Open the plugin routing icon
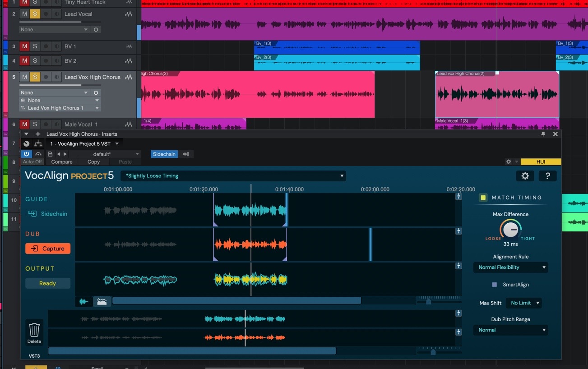Image resolution: width=588 pixels, height=369 pixels. click(38, 144)
